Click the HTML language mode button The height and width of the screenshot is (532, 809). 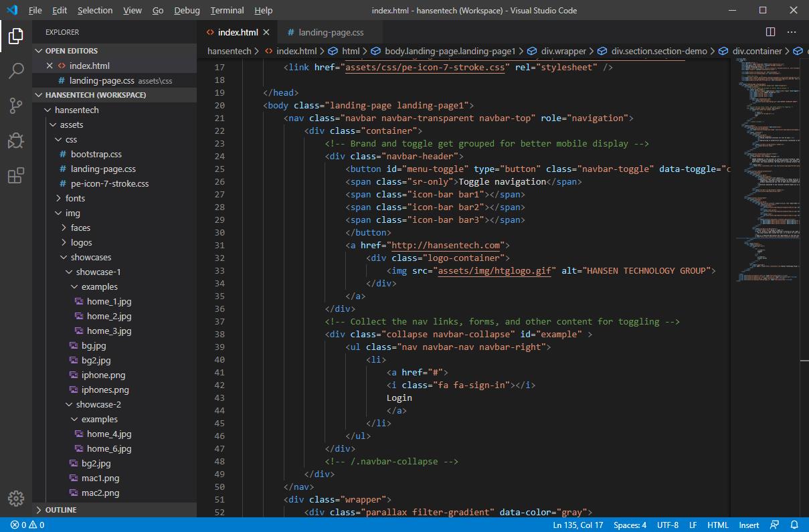point(717,525)
